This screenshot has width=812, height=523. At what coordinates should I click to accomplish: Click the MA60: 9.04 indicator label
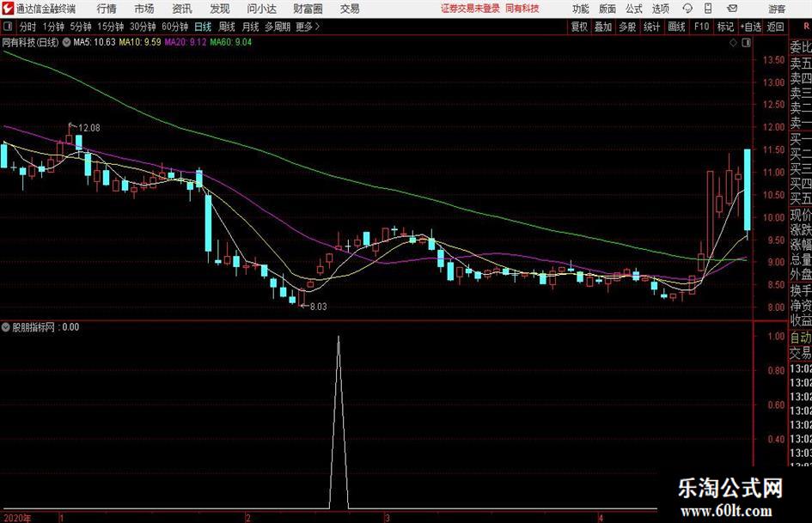pyautogui.click(x=231, y=42)
